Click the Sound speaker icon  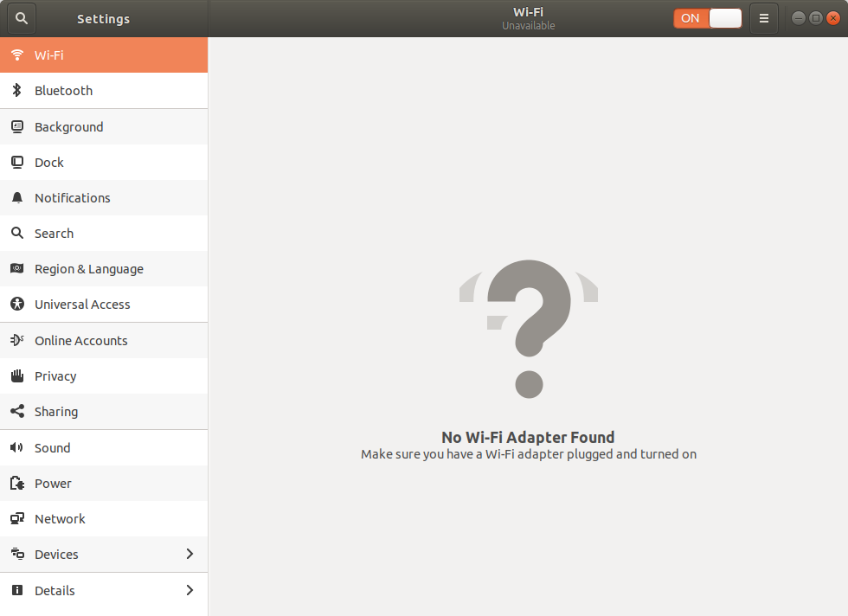17,447
